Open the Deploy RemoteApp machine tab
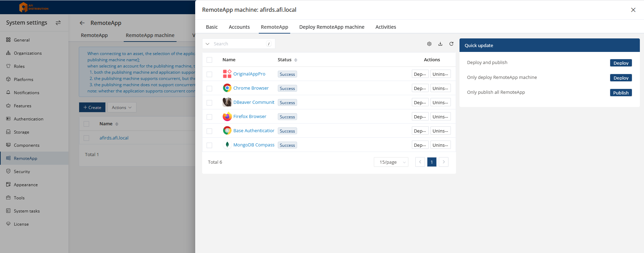 coord(332,27)
